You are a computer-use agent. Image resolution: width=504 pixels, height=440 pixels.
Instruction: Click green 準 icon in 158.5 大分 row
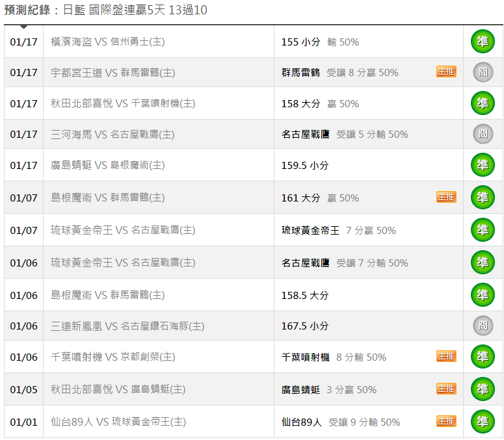coord(483,294)
